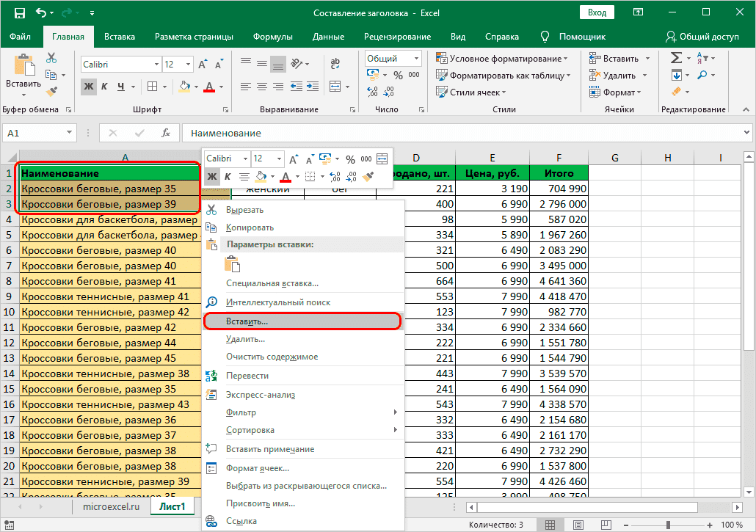
Task: Click the Вход sign-in button
Action: pyautogui.click(x=597, y=13)
